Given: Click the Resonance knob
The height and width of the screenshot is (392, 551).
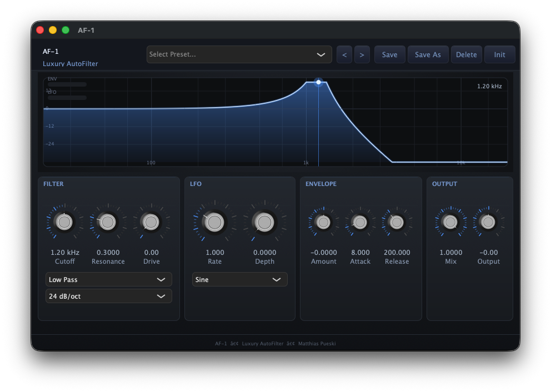Looking at the screenshot, I should [108, 222].
